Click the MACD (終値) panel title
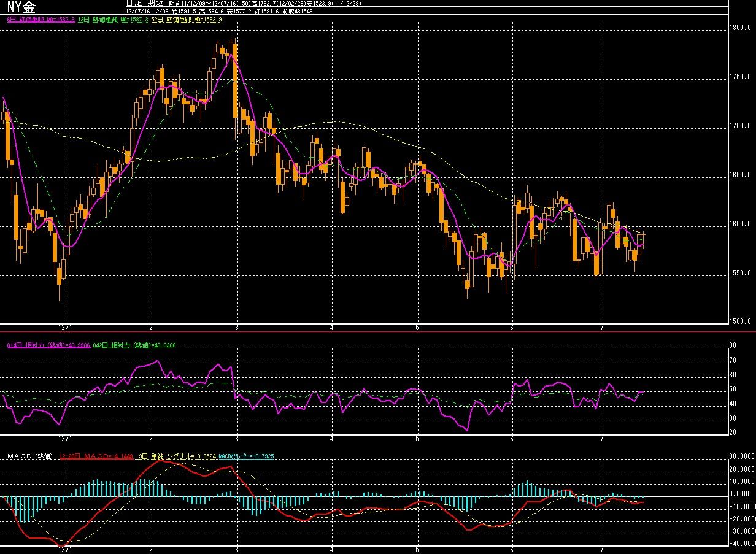This screenshot has width=756, height=554. click(x=30, y=456)
